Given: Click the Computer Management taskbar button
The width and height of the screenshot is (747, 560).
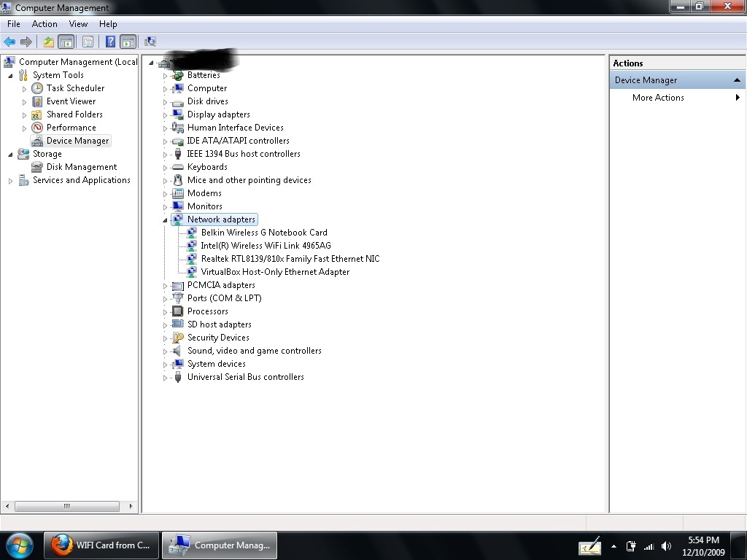Looking at the screenshot, I should pos(220,545).
